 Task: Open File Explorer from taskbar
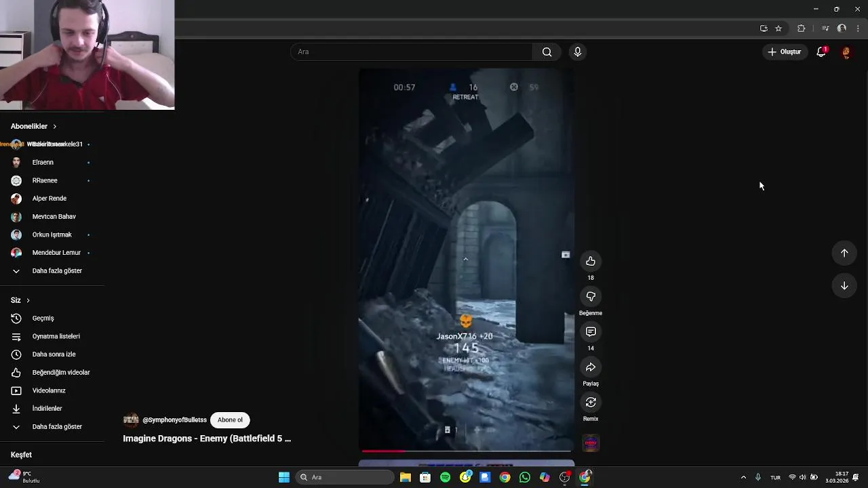click(405, 477)
